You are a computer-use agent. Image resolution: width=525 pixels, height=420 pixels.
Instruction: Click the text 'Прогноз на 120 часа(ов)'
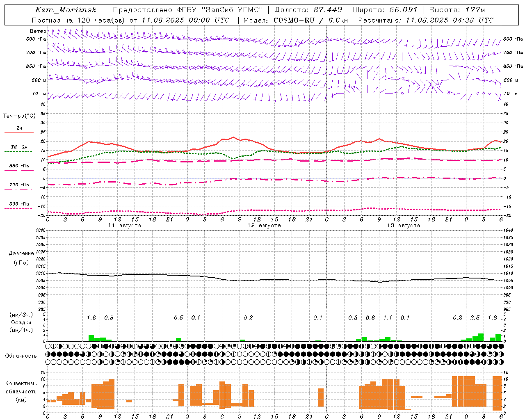click(x=79, y=20)
